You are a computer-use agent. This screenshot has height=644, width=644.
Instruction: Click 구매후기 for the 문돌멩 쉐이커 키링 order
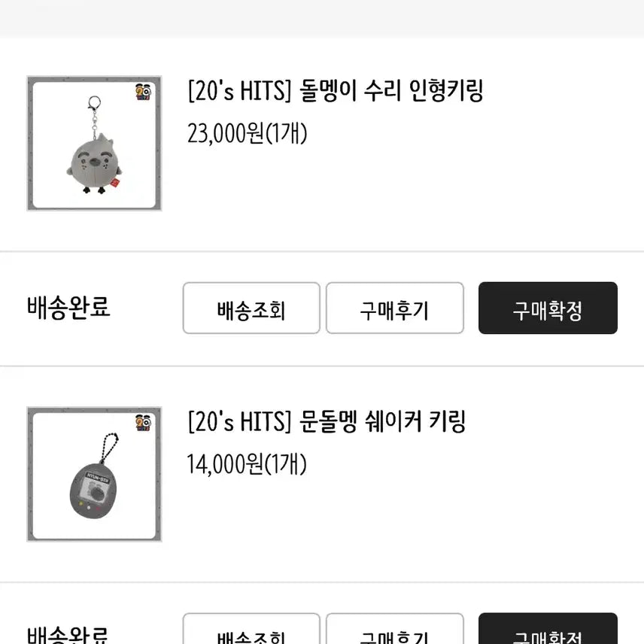click(395, 632)
